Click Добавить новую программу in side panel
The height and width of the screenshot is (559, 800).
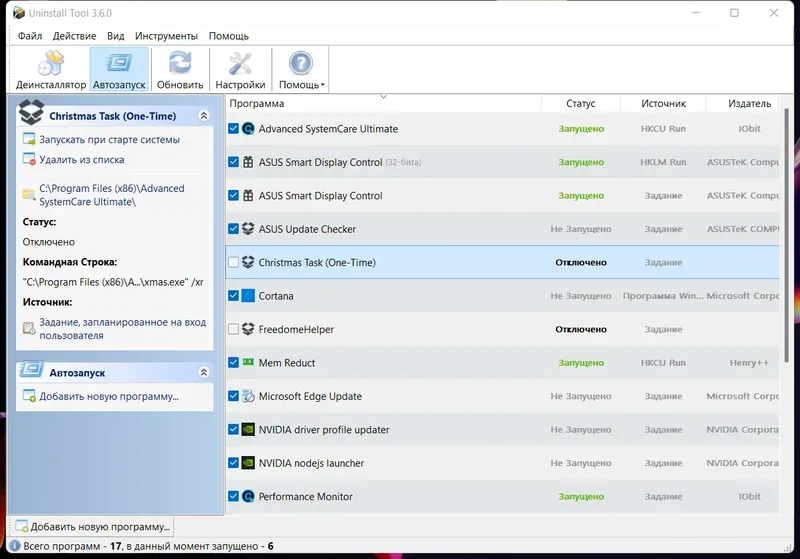(109, 396)
